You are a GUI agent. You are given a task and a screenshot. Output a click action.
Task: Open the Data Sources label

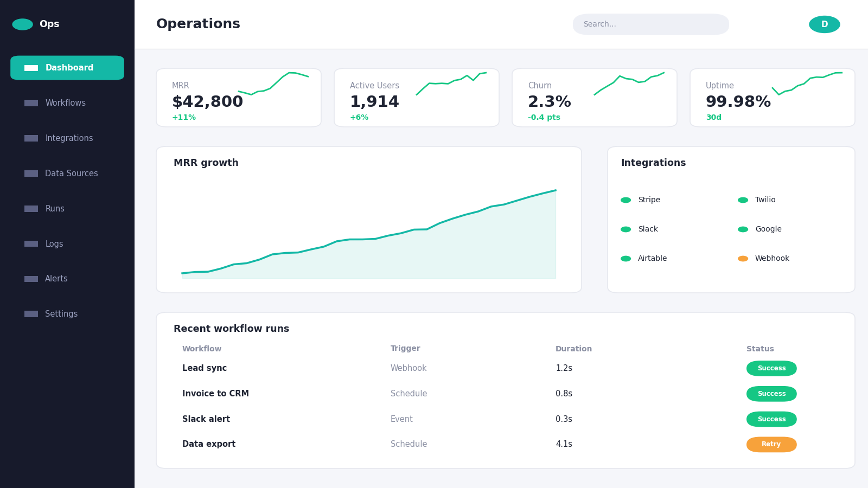point(72,174)
